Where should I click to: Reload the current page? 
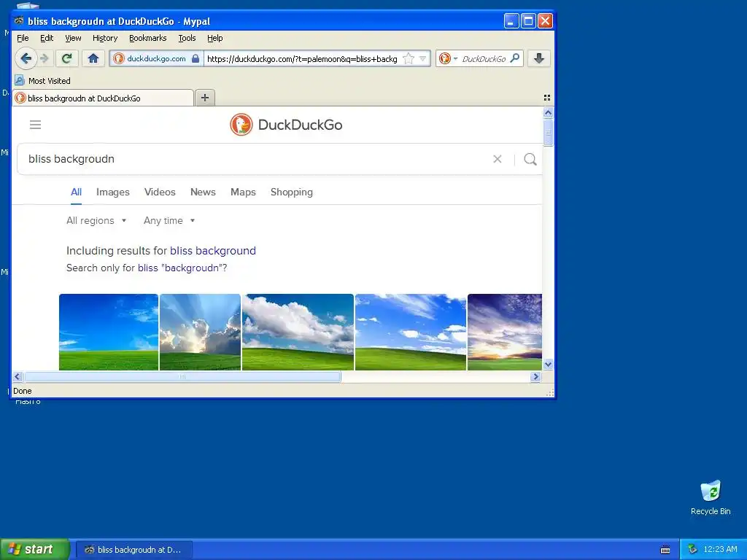click(66, 58)
